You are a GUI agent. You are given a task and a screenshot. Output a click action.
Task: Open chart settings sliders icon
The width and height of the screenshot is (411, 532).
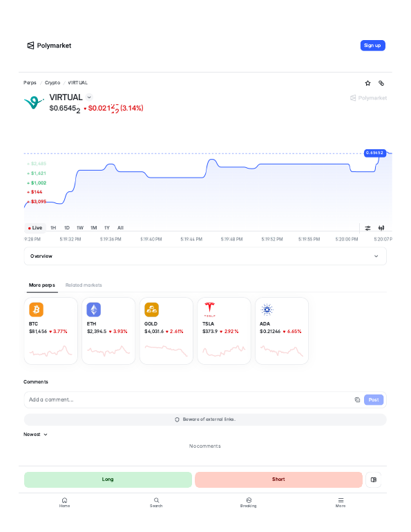[367, 228]
